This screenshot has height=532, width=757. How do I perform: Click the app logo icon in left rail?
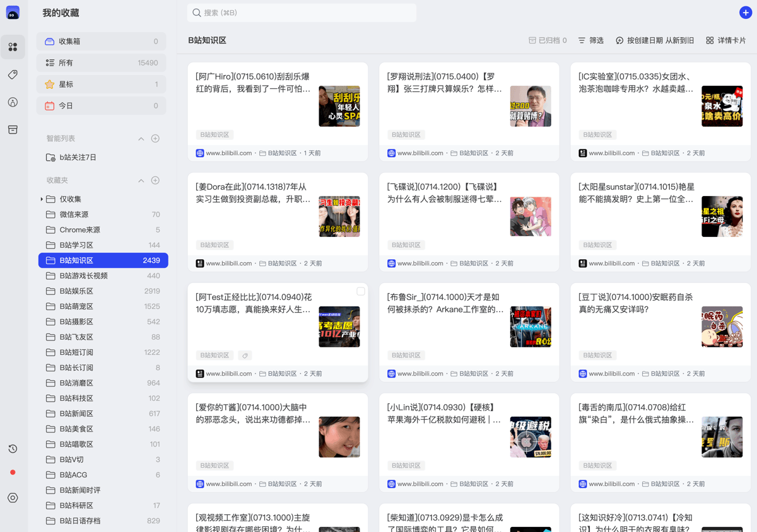coord(13,13)
